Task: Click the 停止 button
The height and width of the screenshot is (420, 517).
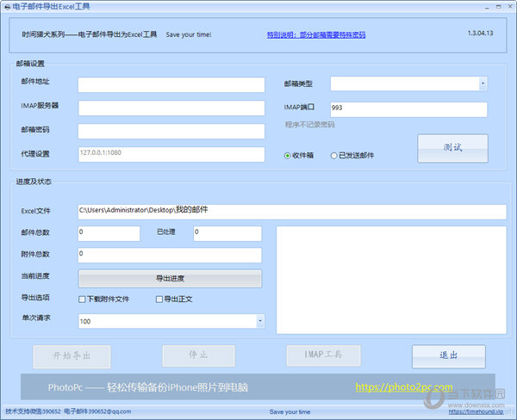Action: 199,355
